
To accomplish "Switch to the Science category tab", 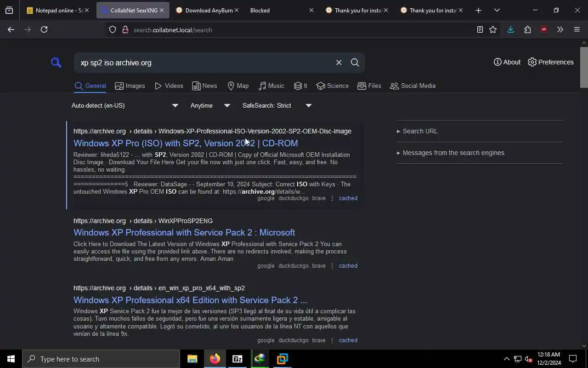I will click(333, 86).
